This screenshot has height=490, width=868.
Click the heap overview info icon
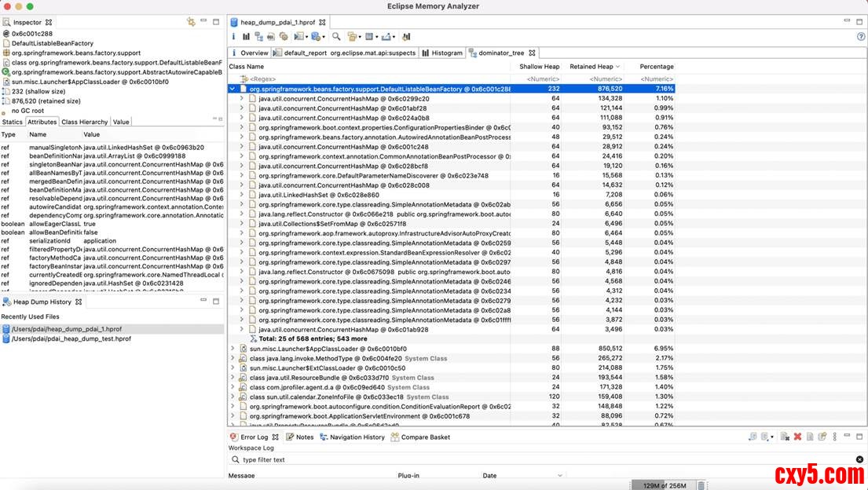233,37
